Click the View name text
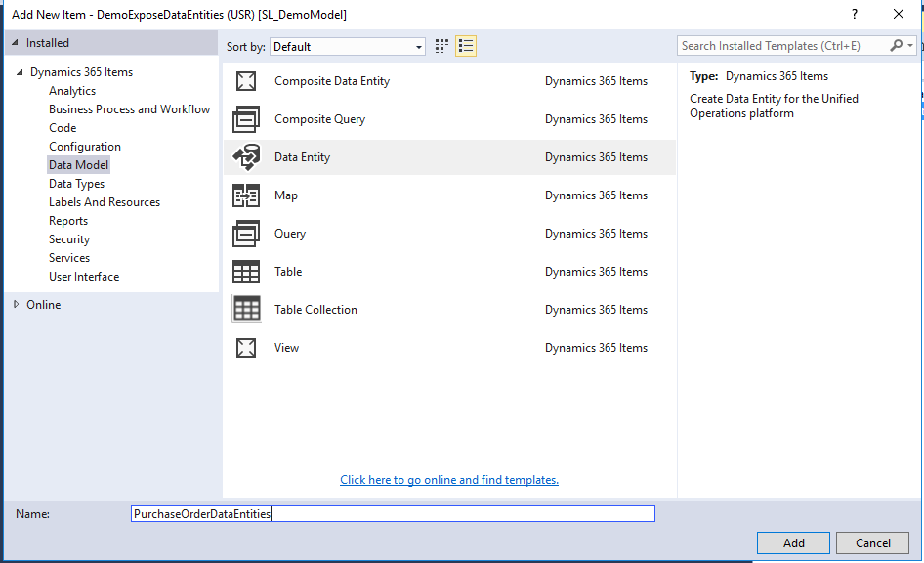 pos(286,348)
